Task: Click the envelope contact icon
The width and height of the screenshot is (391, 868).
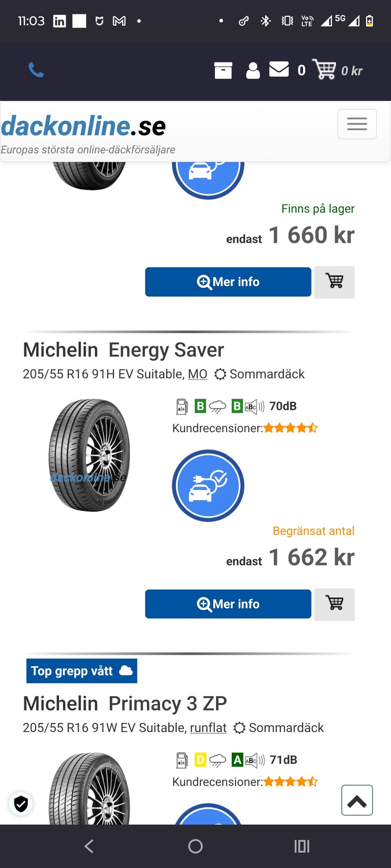Action: (x=279, y=69)
